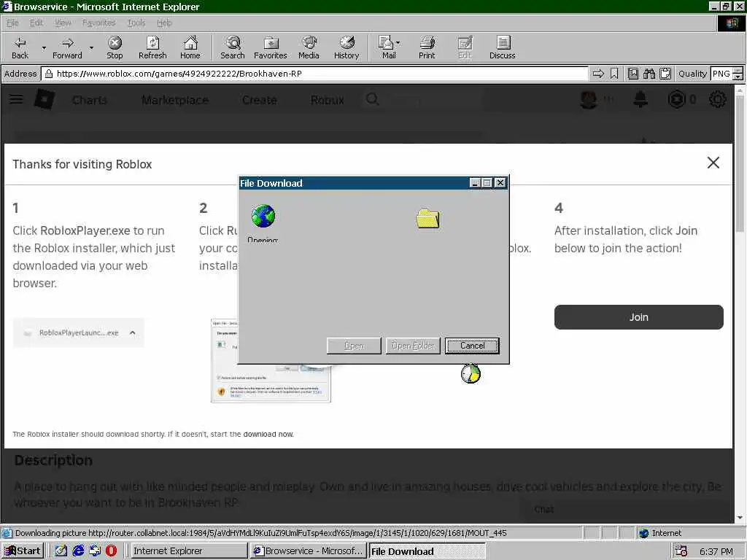Switch to File Download taskbar button
747x560 pixels.
coord(427,551)
